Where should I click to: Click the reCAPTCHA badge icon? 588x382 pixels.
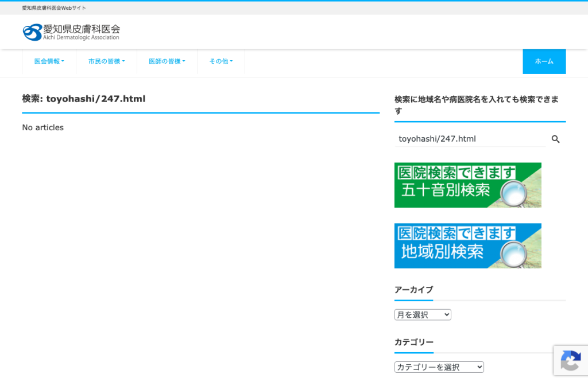point(571,361)
